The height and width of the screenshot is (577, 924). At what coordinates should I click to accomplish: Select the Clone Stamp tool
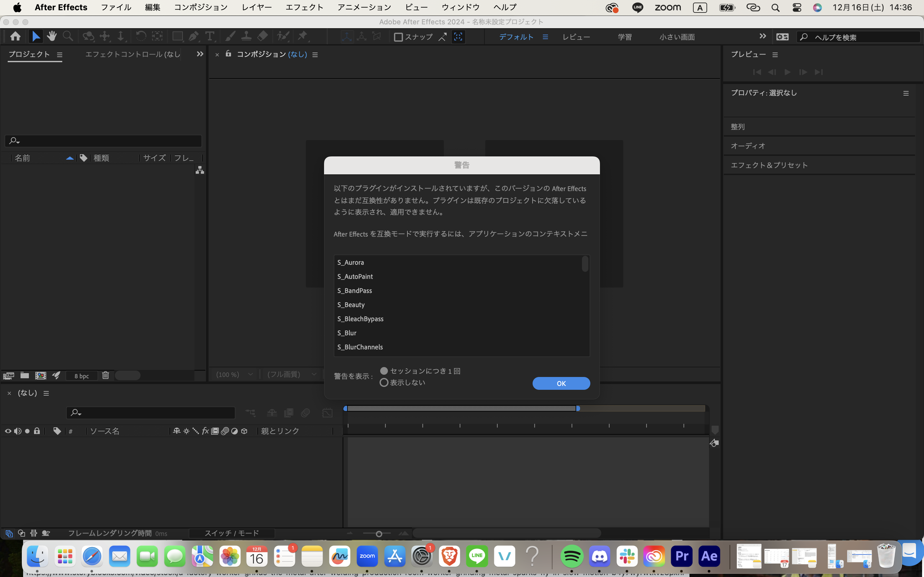pos(246,36)
